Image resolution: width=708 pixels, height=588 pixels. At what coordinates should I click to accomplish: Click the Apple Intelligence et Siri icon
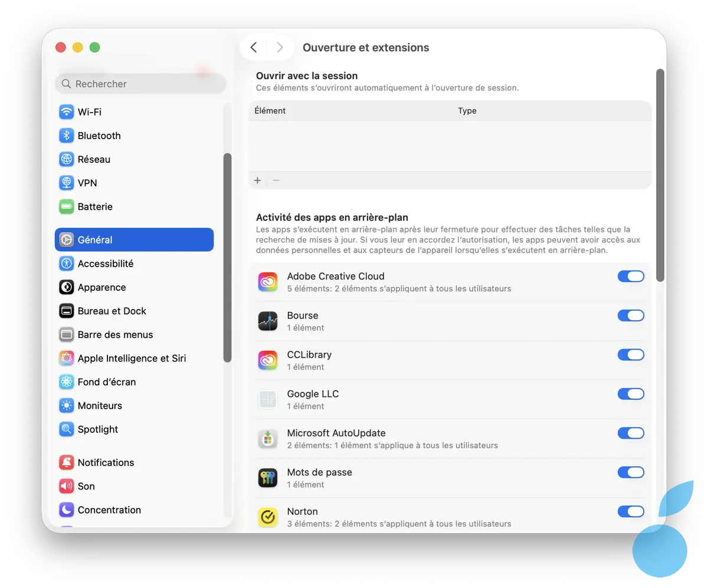coord(66,358)
